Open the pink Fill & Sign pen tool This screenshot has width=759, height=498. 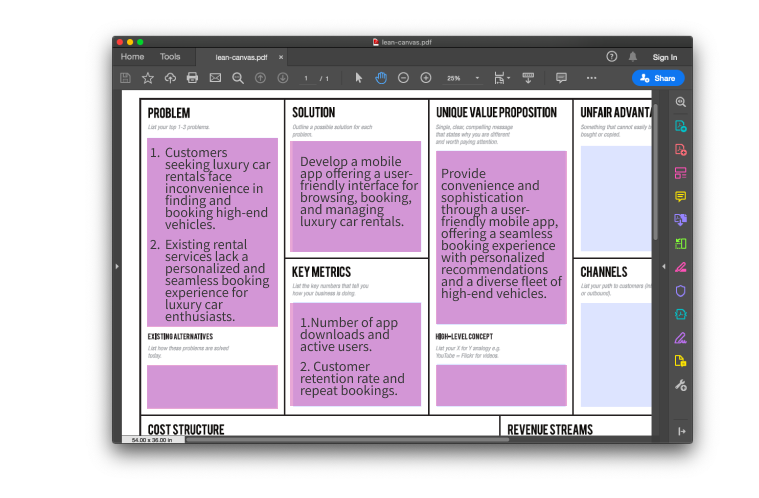pos(681,267)
